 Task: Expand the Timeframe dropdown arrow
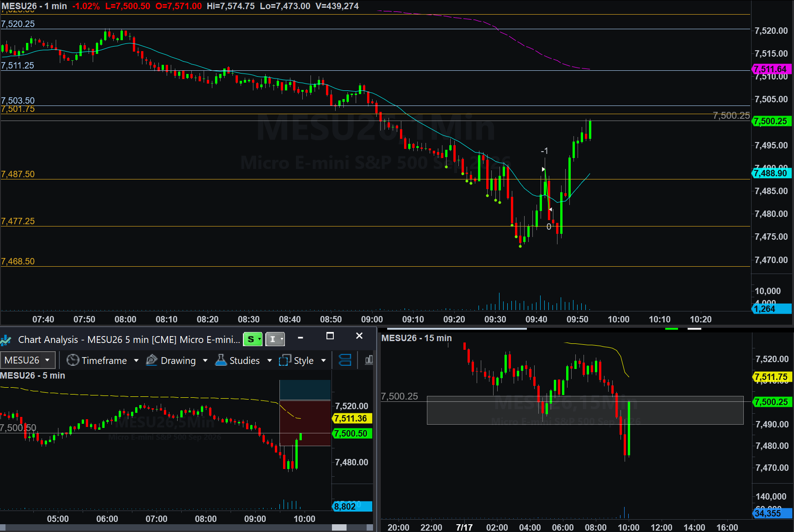[136, 361]
